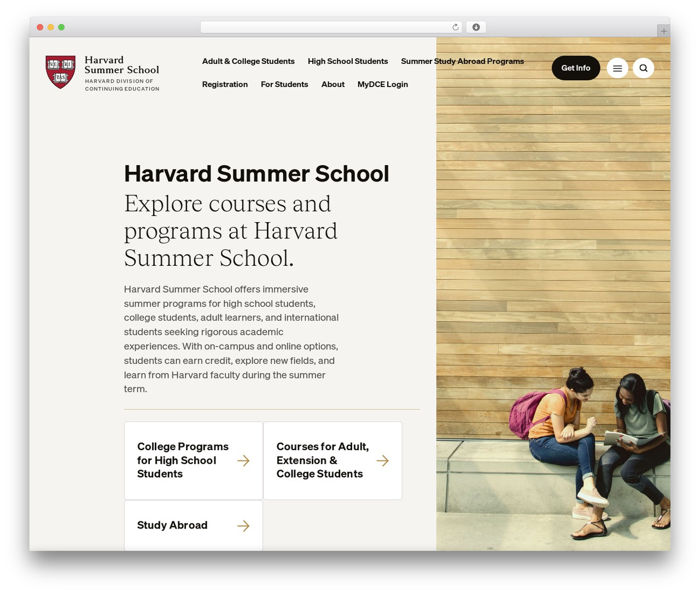Open the Study Abroad card
The image size is (700, 593).
point(194,526)
